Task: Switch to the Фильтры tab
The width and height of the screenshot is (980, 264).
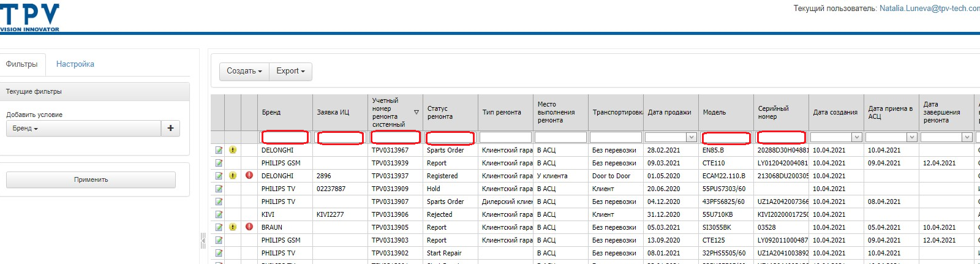Action: (21, 64)
